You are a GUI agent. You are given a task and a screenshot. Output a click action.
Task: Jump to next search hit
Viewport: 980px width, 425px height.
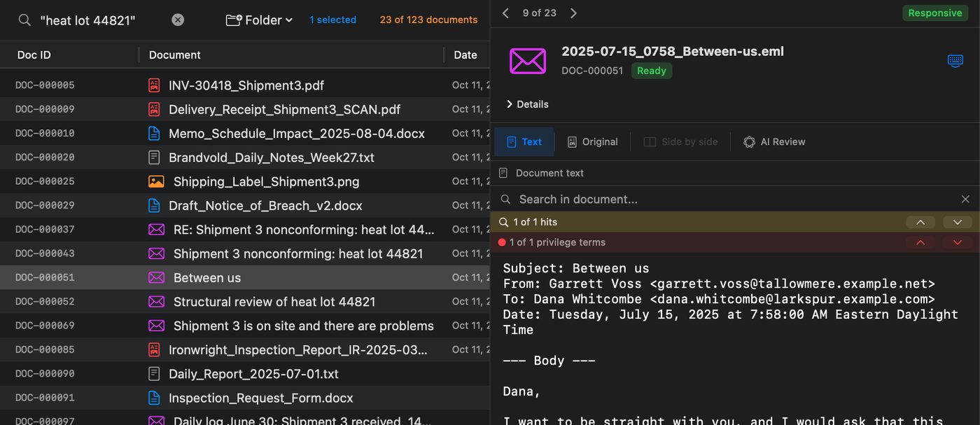(957, 222)
